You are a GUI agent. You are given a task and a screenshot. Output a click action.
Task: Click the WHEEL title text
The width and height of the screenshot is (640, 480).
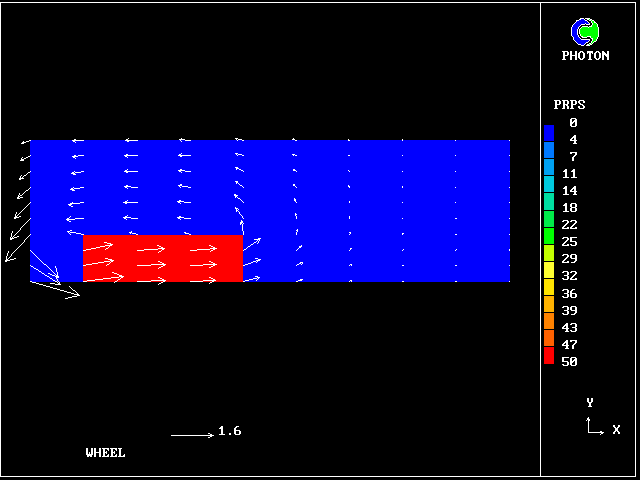click(x=106, y=453)
